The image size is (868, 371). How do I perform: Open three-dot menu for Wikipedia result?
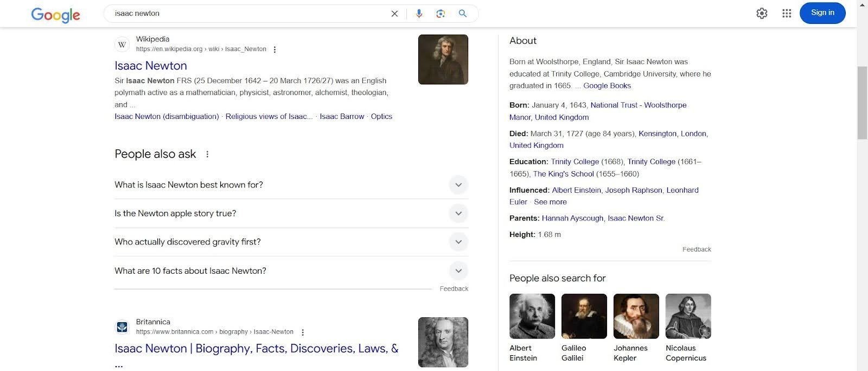pos(275,49)
